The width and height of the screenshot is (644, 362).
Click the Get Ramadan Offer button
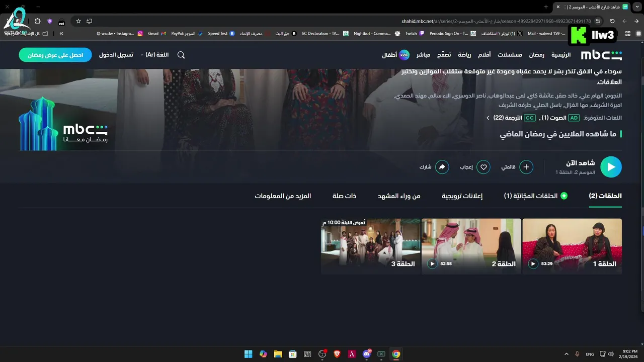[55, 55]
